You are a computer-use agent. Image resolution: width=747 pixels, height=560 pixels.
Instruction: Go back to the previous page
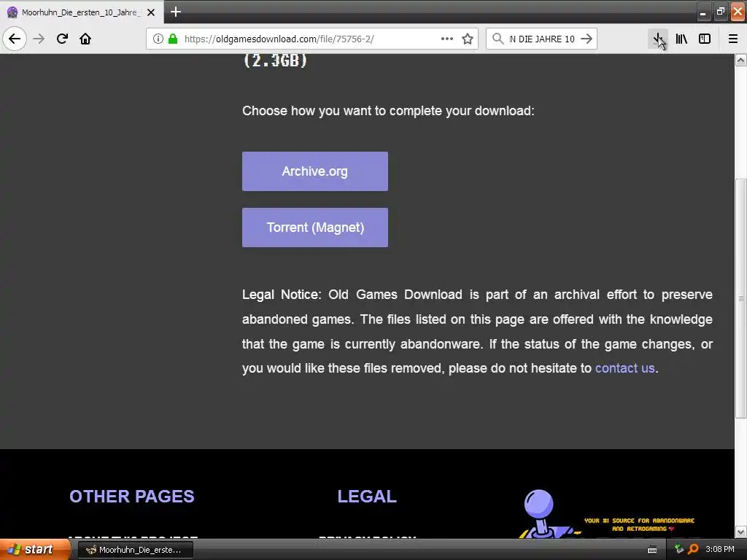[15, 39]
